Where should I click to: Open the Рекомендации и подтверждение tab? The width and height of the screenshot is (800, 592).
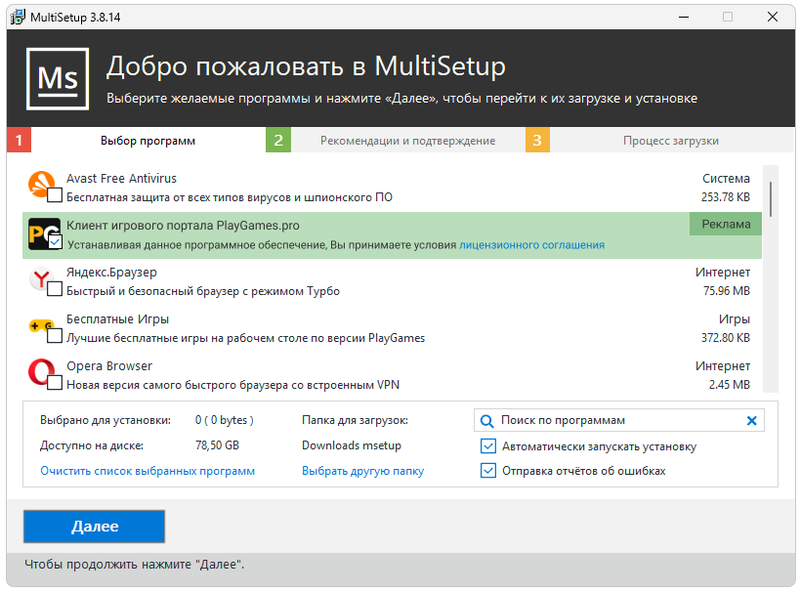click(407, 141)
